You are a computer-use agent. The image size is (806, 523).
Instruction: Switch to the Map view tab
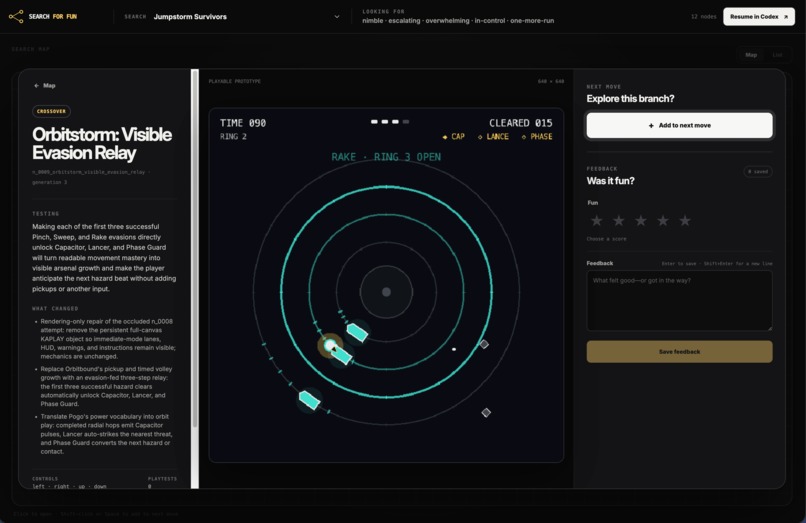751,55
